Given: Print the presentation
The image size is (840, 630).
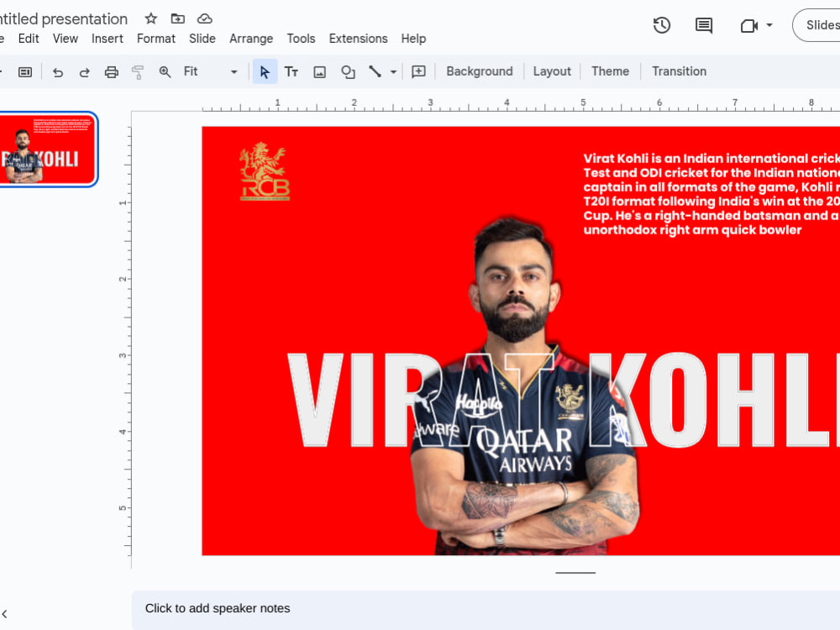Looking at the screenshot, I should point(112,71).
